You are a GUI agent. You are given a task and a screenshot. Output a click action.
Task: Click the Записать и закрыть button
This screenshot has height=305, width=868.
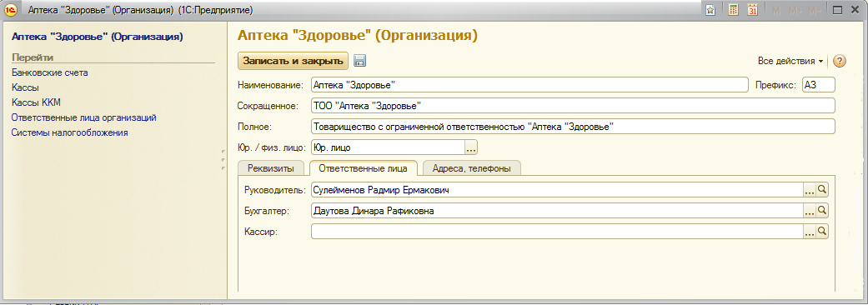point(293,61)
